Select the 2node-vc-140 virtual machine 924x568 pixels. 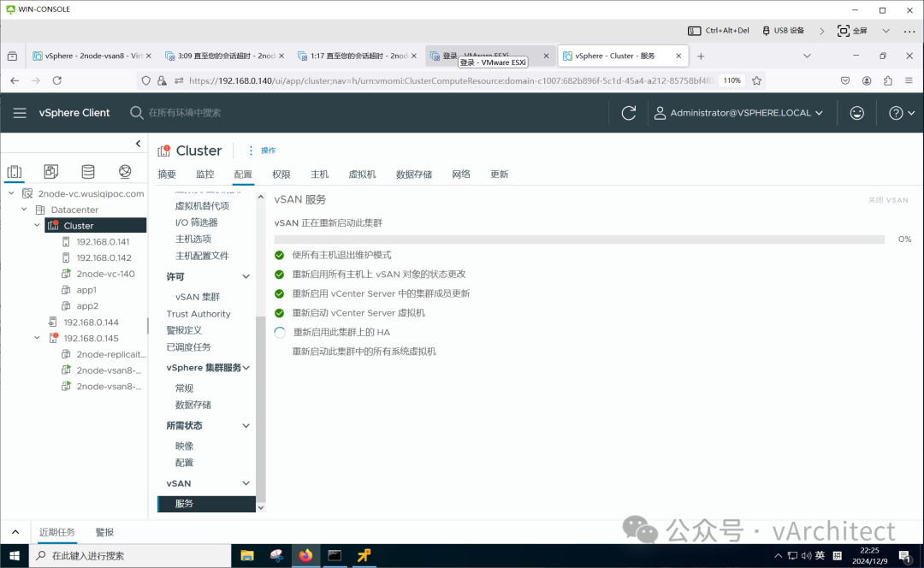pos(105,274)
